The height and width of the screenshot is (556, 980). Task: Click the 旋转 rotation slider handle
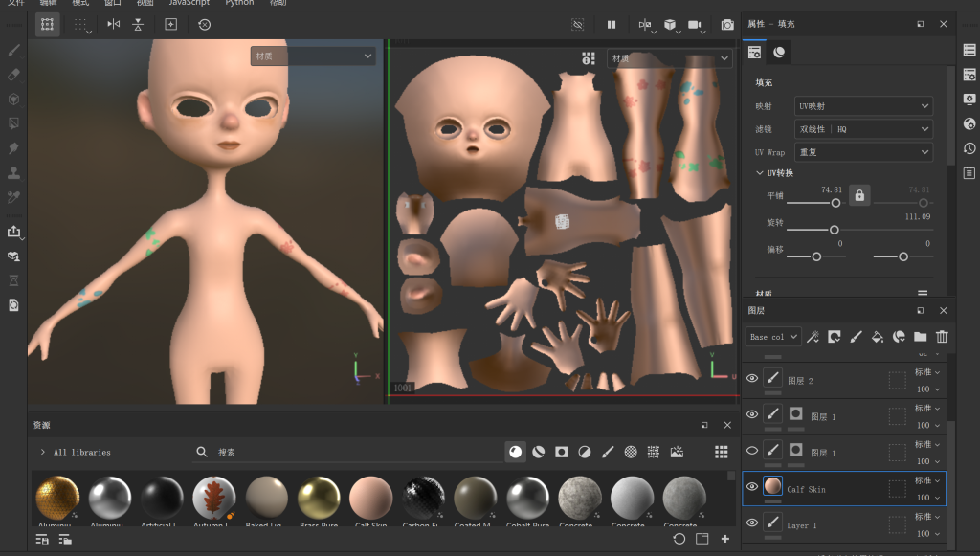coord(834,230)
